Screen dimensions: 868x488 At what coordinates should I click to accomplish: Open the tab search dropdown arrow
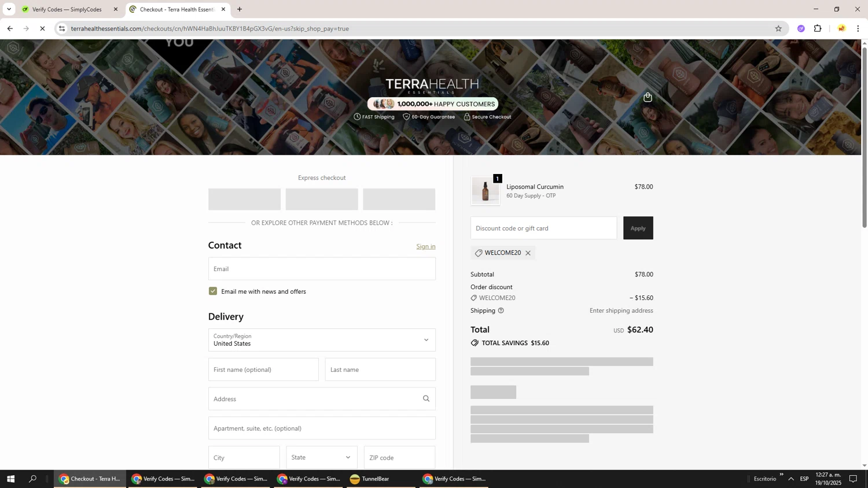(9, 9)
